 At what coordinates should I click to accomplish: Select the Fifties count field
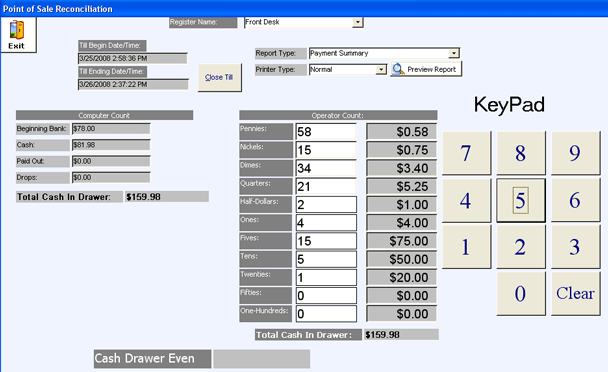[x=326, y=296]
